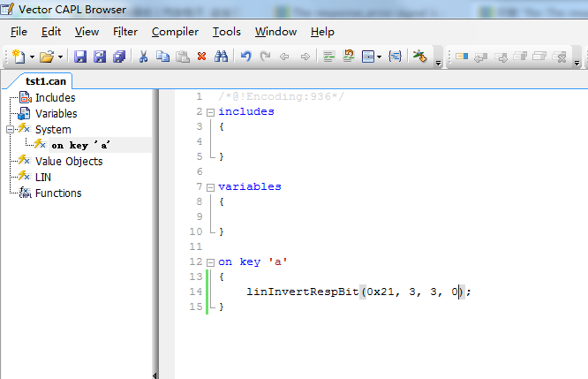Open the view layout dropdown arrow
This screenshot has width=588, height=379.
(379, 57)
